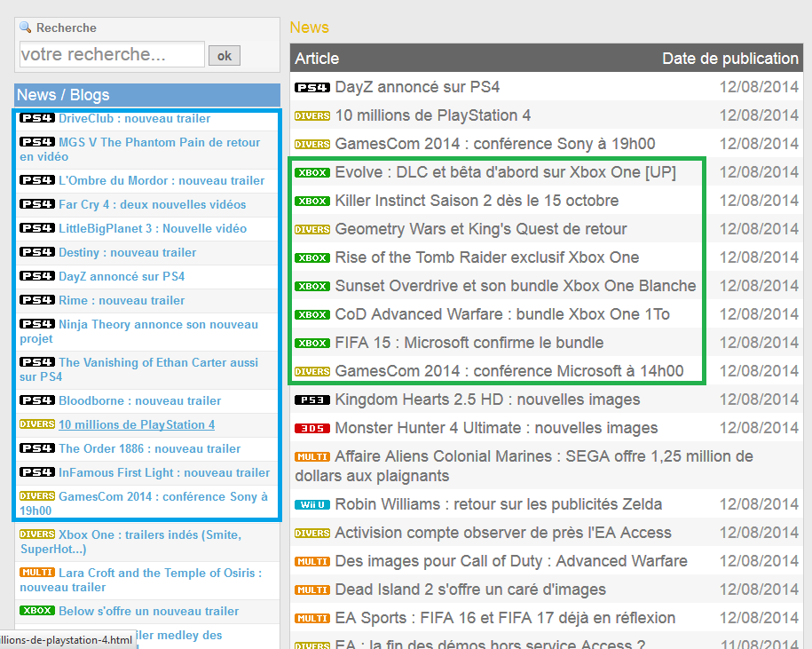Click the DIVERS badge beside GamesCom conférence Microsoft
Image resolution: width=812 pixels, height=649 pixels.
[x=312, y=371]
